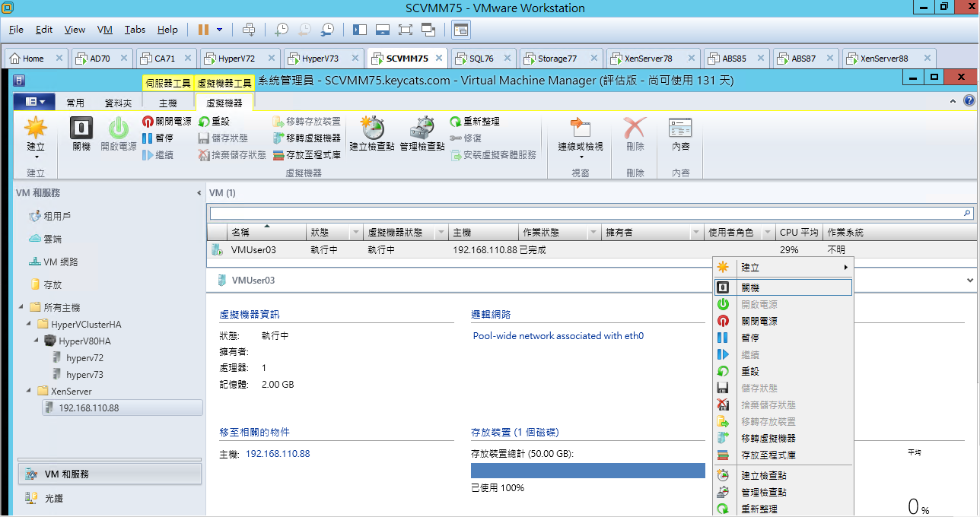The width and height of the screenshot is (980, 517).
Task: Open Pool-wide network associated with eth0 link
Action: (x=558, y=336)
